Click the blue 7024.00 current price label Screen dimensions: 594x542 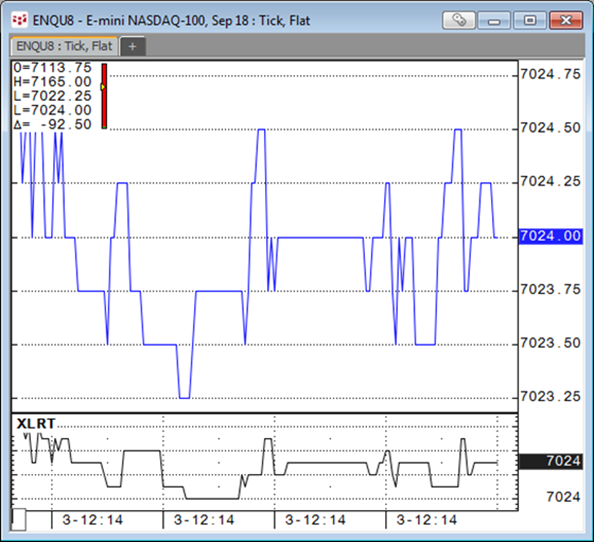coord(550,236)
